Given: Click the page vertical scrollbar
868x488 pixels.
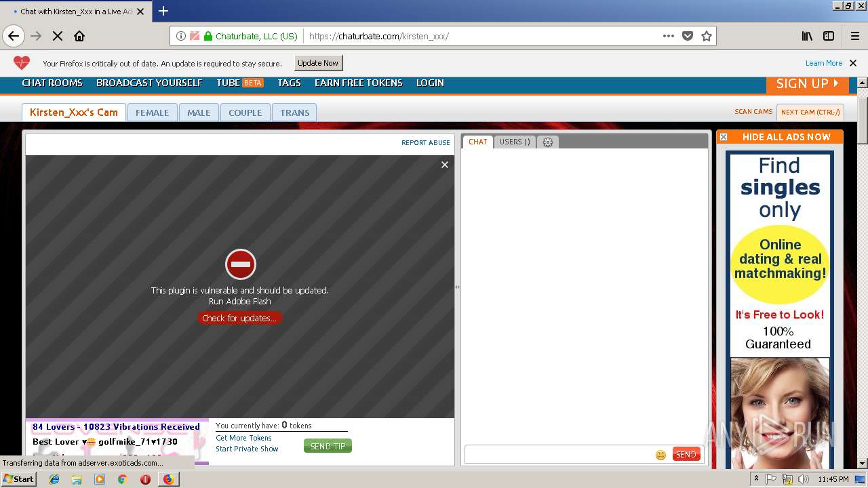Looking at the screenshot, I should coord(862,122).
